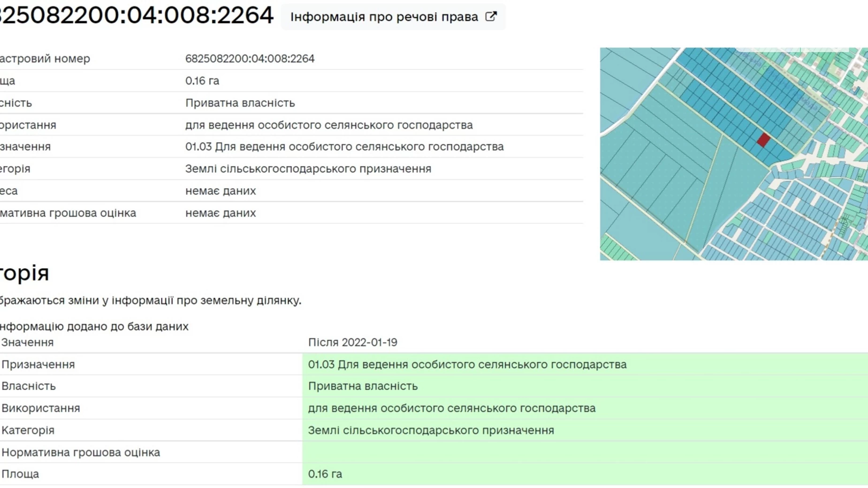Click the green Приватна власність cell
The height and width of the screenshot is (488, 868).
pos(585,386)
